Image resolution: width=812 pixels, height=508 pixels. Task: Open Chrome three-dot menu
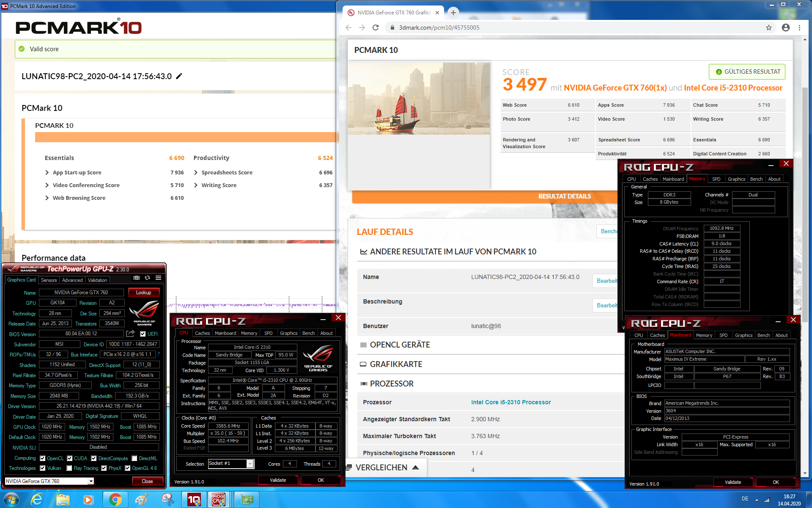799,28
